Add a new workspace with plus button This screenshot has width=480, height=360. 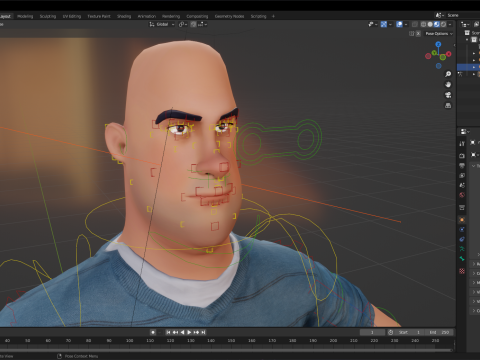(273, 16)
